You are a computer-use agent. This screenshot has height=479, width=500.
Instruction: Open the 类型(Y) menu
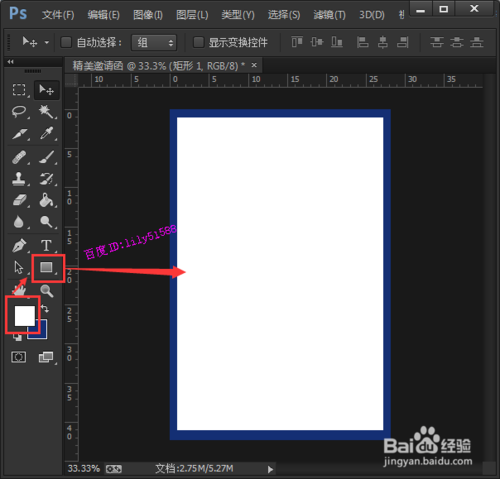238,15
